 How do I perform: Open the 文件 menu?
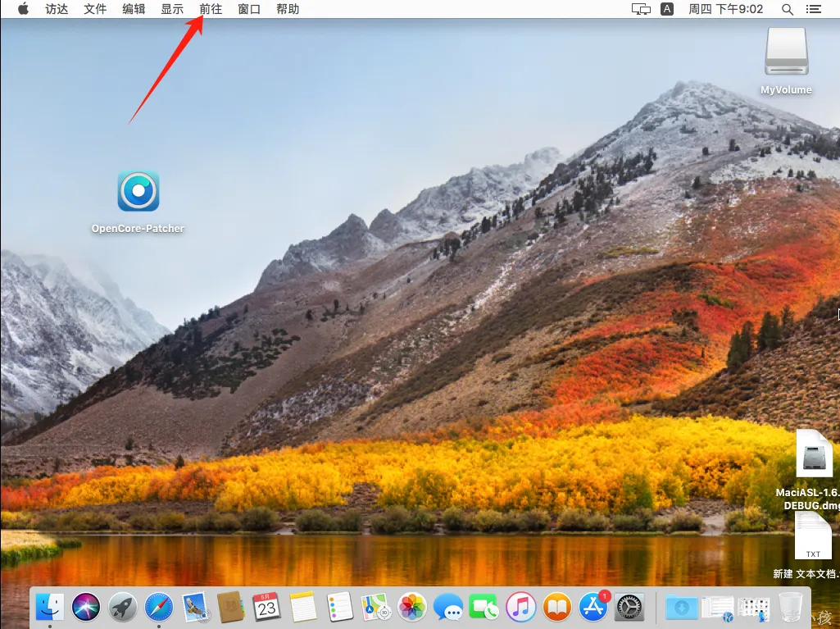pos(95,9)
